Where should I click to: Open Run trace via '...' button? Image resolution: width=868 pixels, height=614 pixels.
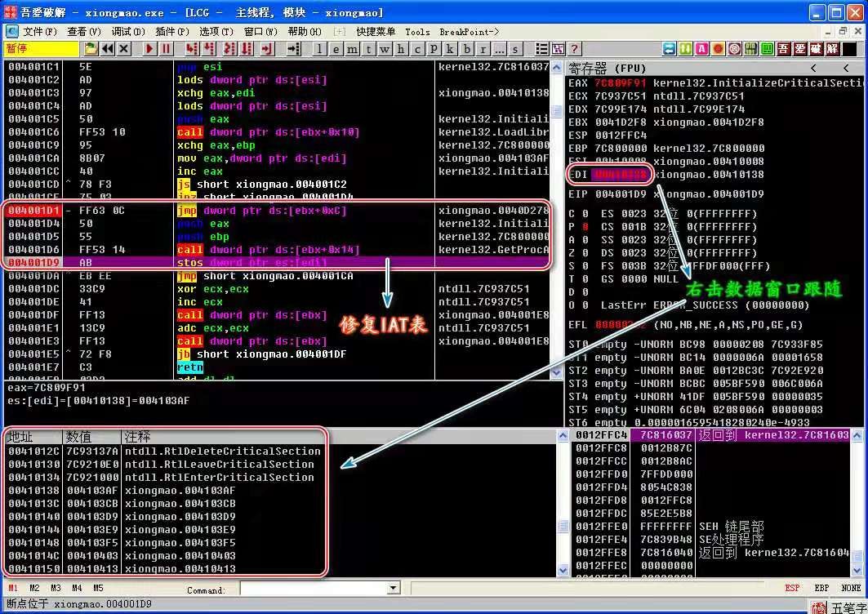[499, 49]
